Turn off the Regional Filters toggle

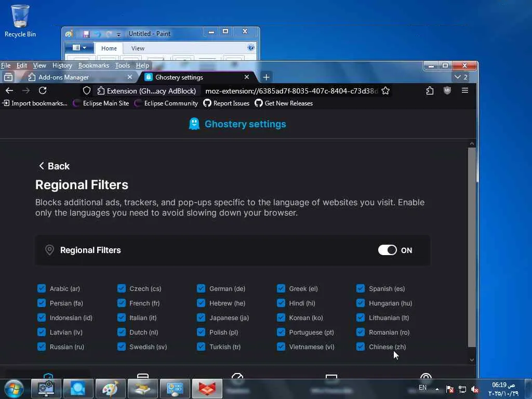(x=388, y=250)
